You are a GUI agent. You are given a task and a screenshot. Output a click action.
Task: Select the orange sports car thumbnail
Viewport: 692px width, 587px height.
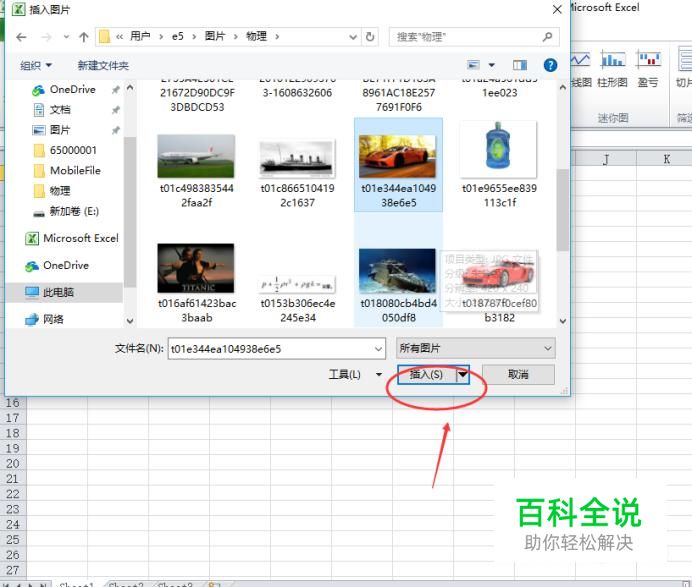click(x=398, y=157)
